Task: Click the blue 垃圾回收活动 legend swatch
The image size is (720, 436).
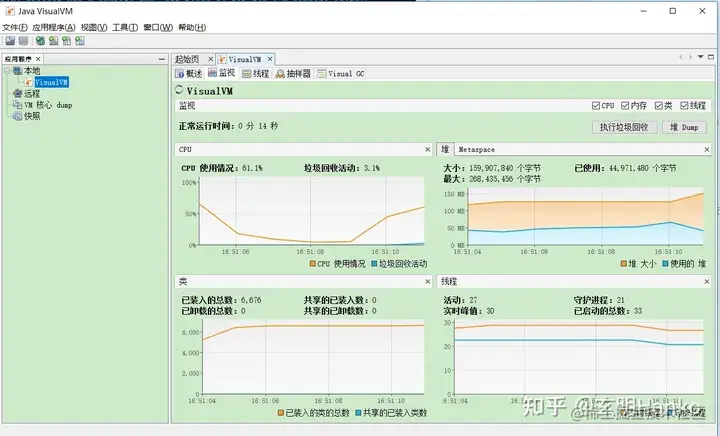Action: 374,264
